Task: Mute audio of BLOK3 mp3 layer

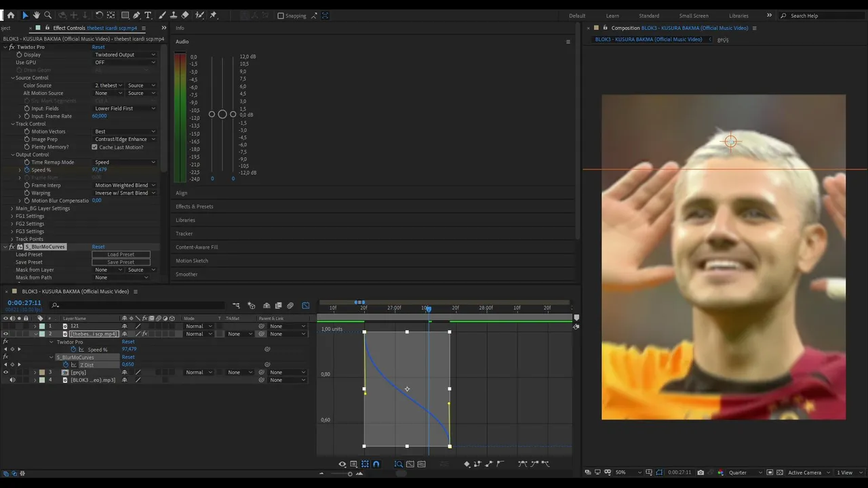Action: pyautogui.click(x=12, y=380)
